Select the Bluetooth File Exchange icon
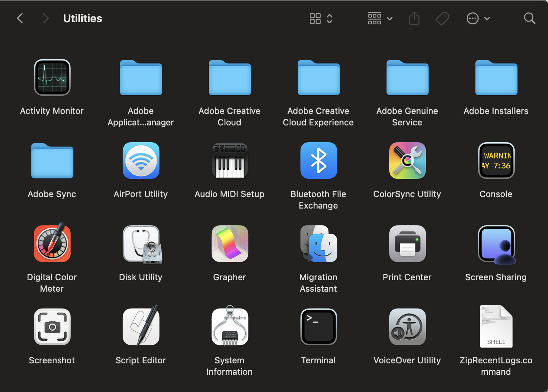This screenshot has height=392, width=548. pyautogui.click(x=318, y=161)
